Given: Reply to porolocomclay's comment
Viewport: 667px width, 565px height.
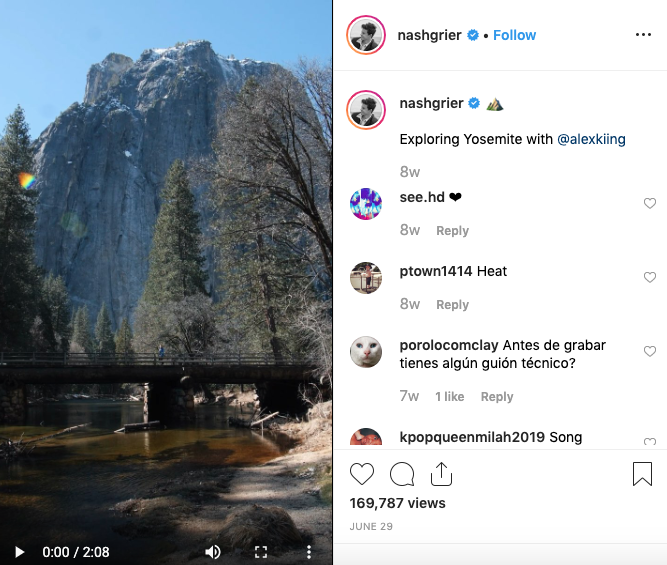Looking at the screenshot, I should point(497,397).
